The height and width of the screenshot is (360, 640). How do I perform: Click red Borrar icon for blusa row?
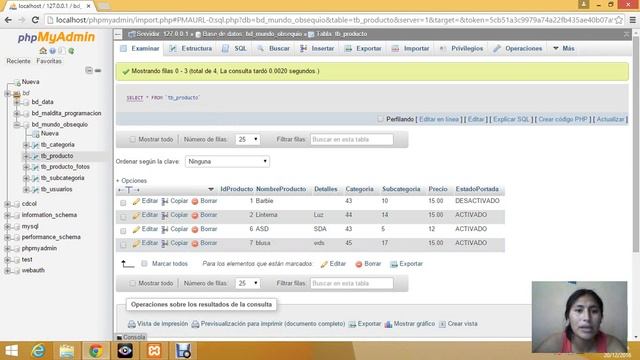click(195, 243)
